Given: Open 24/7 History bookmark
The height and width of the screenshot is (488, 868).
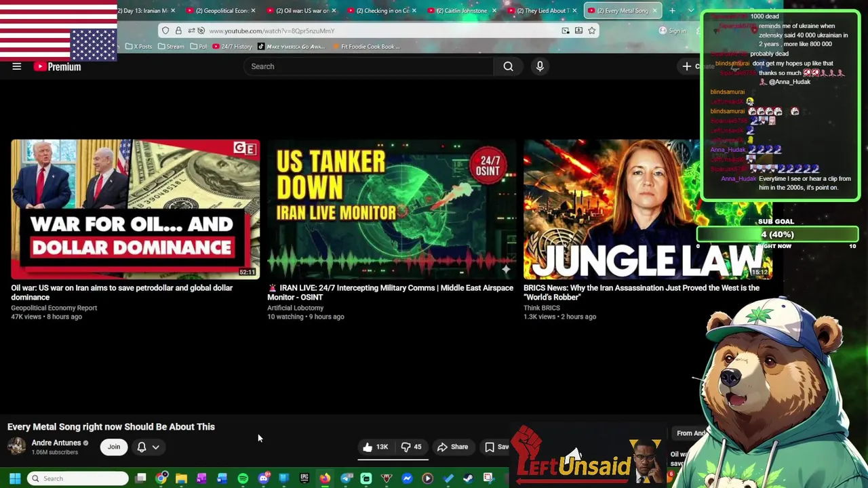Looking at the screenshot, I should [x=232, y=47].
